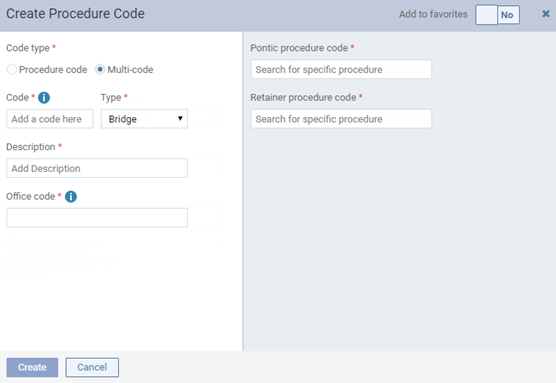This screenshot has height=383, width=556.
Task: Open the Type dropdown showing Bridge
Action: (x=144, y=119)
